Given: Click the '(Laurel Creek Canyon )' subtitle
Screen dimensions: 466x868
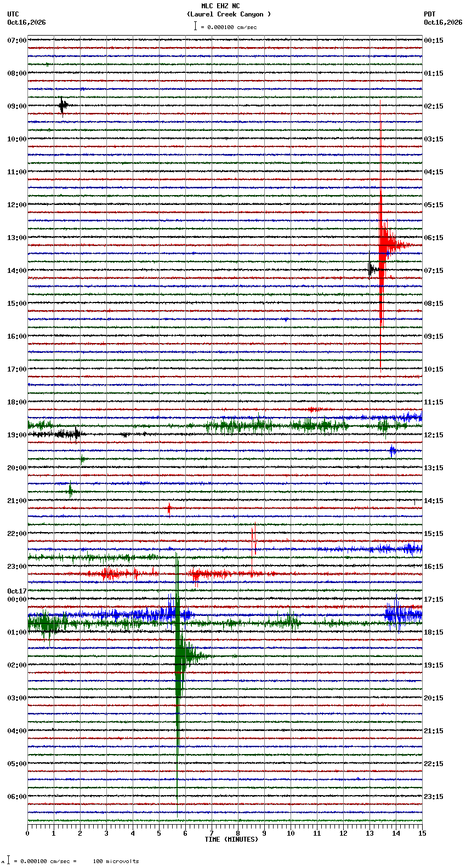Looking at the screenshot, I should pyautogui.click(x=229, y=14).
